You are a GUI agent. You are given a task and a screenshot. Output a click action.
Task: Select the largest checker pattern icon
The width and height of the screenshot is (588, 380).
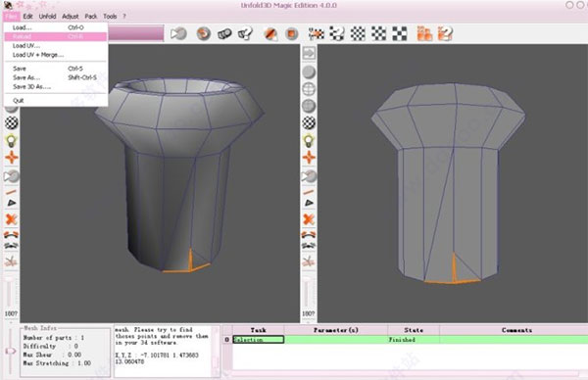click(x=400, y=33)
